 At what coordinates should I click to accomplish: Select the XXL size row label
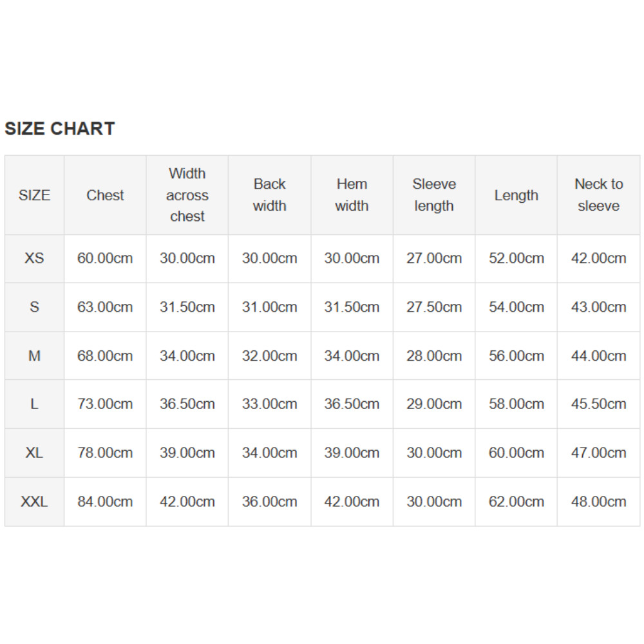point(34,502)
